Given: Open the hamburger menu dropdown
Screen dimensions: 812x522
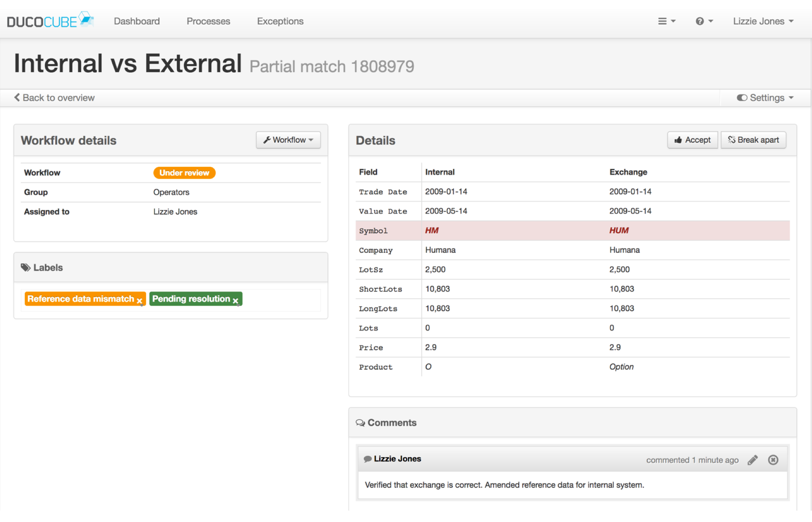Looking at the screenshot, I should (666, 21).
